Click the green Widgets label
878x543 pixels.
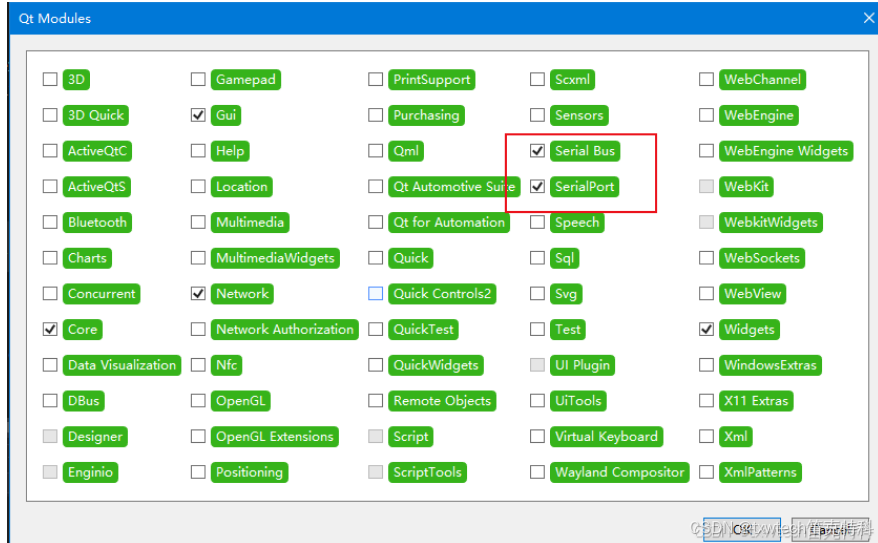tap(749, 329)
